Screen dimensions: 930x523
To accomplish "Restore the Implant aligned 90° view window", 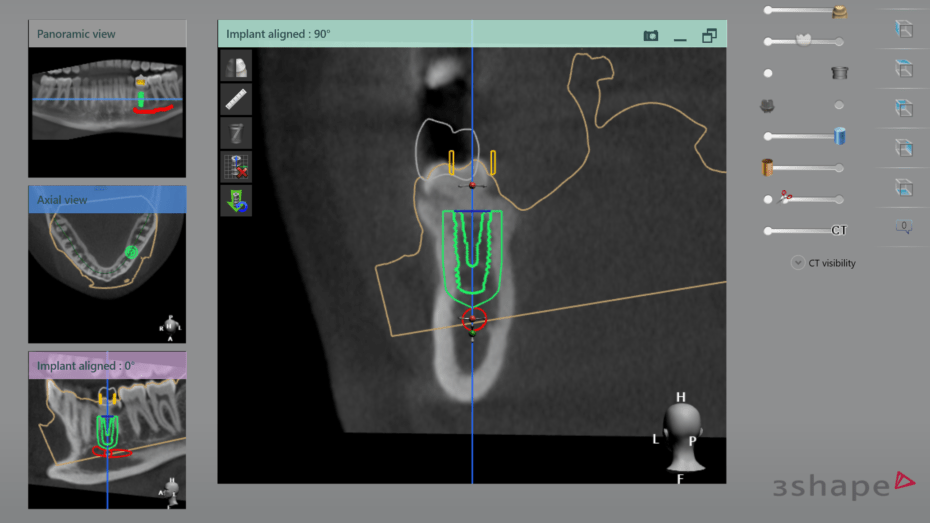I will [709, 35].
